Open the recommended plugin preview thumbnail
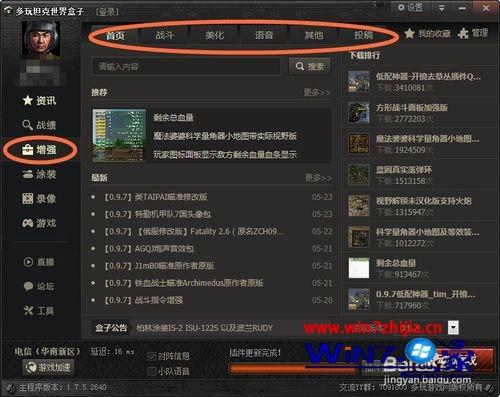Image resolution: width=500 pixels, height=397 pixels. [119, 135]
